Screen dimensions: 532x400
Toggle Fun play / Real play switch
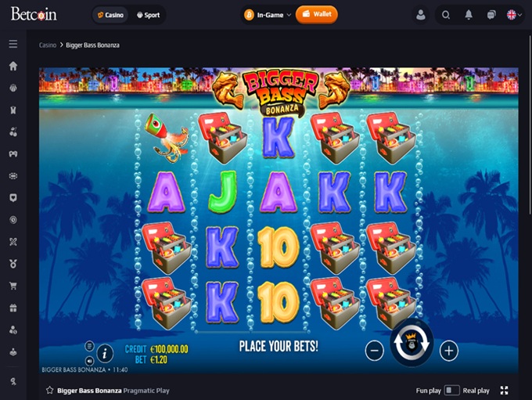[x=451, y=391]
